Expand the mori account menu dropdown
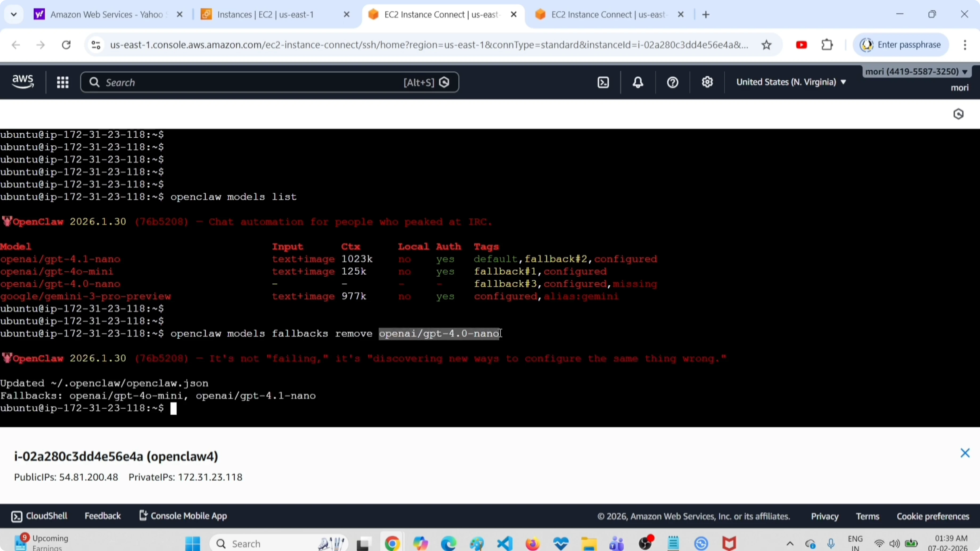Screen dimensions: 980x551 point(916,72)
